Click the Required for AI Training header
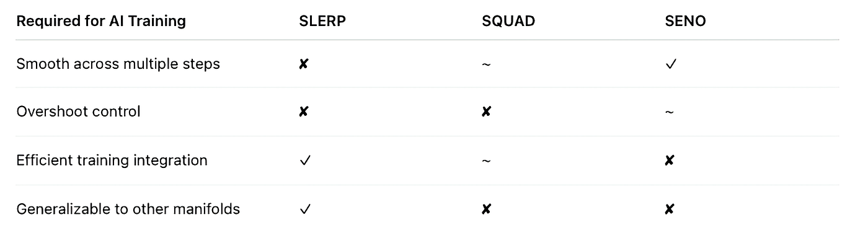The image size is (868, 251). tap(101, 21)
